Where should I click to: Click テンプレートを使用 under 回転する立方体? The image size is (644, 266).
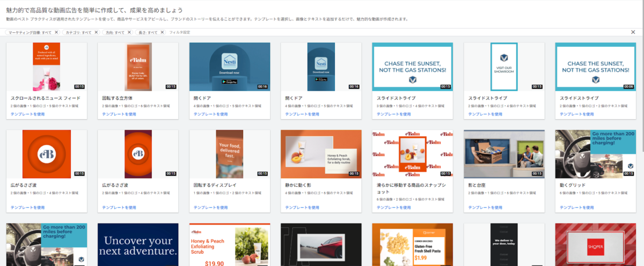click(x=115, y=114)
